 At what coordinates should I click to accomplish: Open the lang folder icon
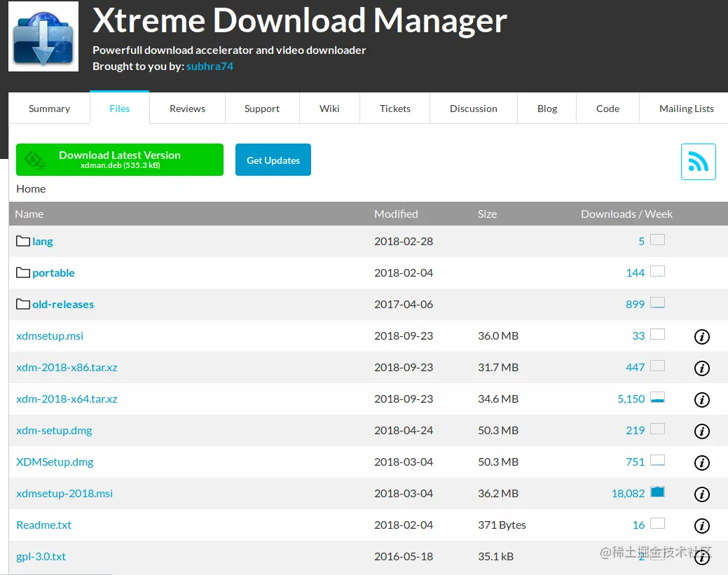tap(22, 240)
